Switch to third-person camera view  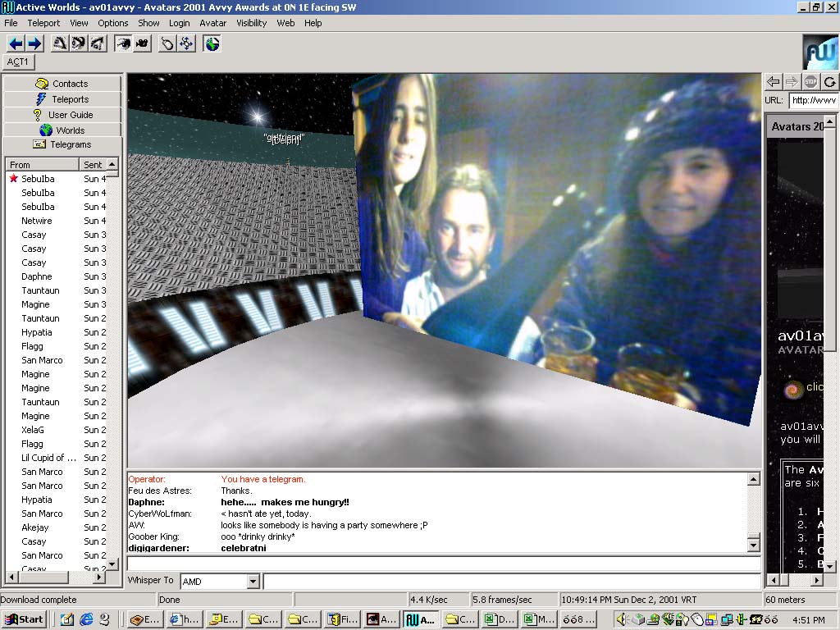click(141, 43)
